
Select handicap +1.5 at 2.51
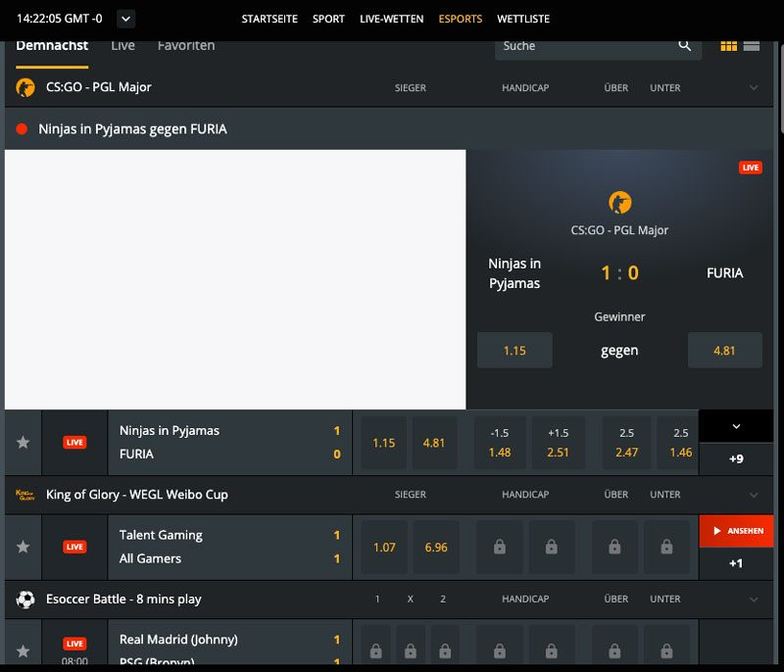[x=558, y=443]
